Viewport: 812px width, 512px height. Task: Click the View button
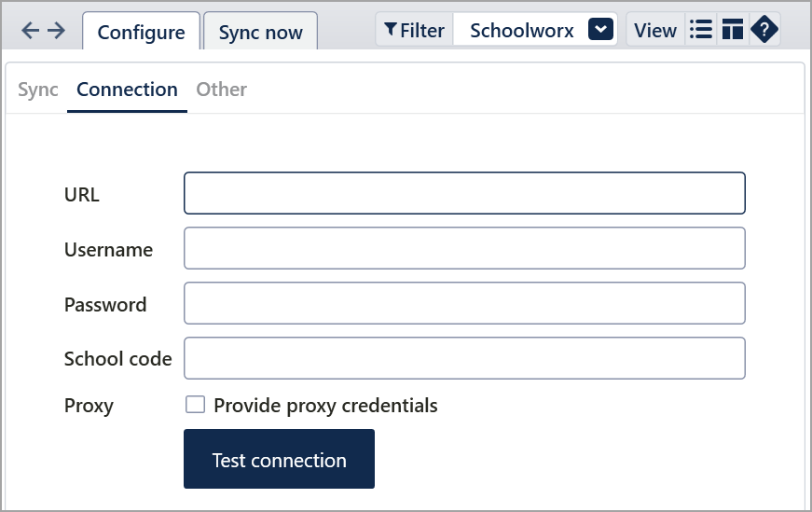pyautogui.click(x=655, y=30)
